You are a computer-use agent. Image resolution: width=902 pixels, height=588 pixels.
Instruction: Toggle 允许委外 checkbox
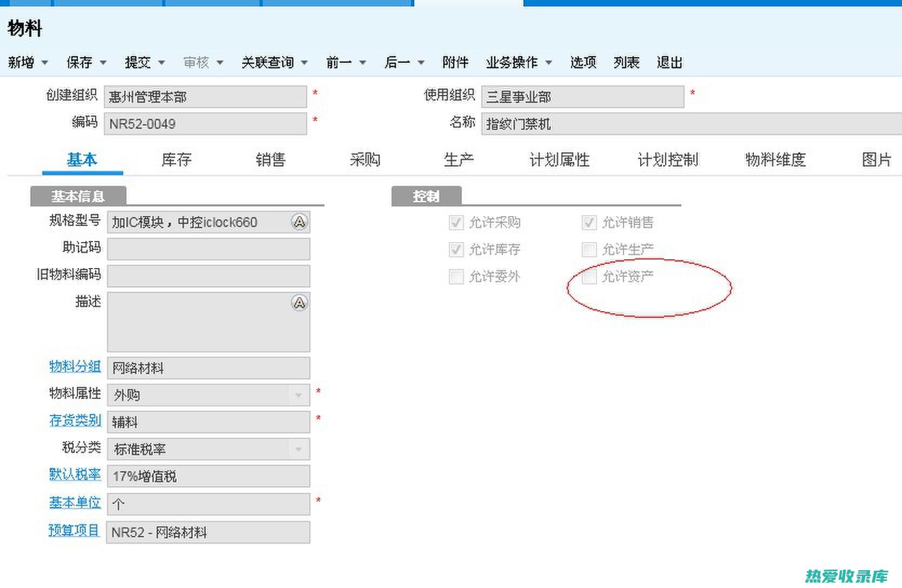(456, 277)
